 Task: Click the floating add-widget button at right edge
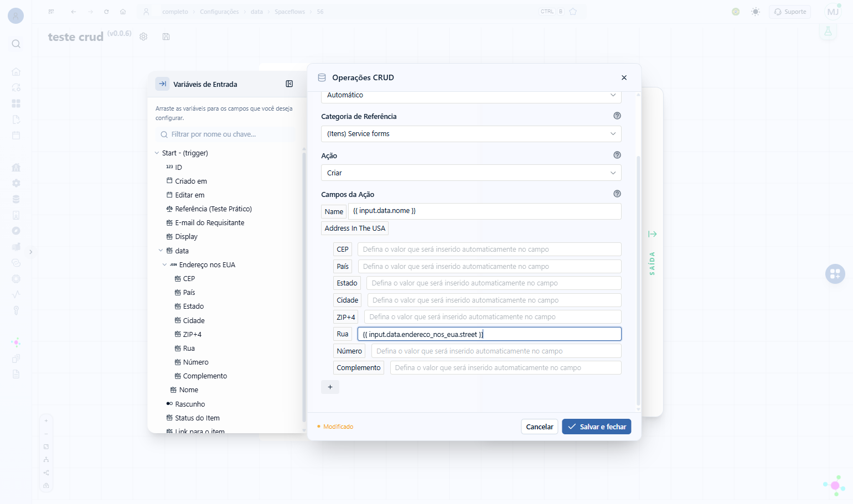tap(835, 273)
